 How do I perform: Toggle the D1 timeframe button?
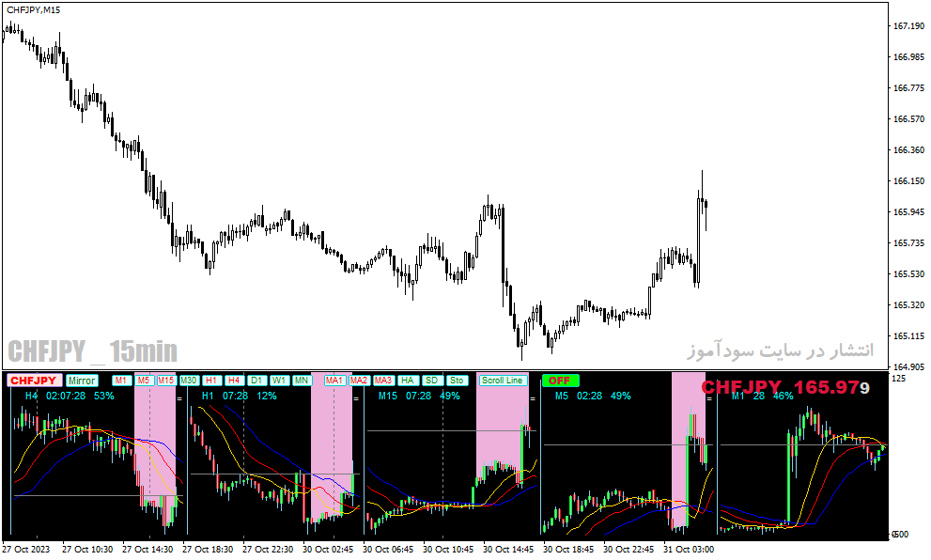256,381
